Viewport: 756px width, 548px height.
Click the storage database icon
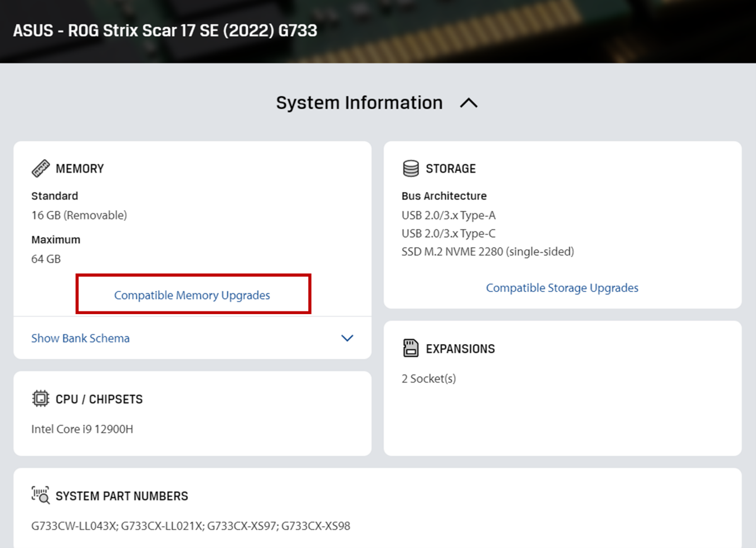tap(411, 168)
